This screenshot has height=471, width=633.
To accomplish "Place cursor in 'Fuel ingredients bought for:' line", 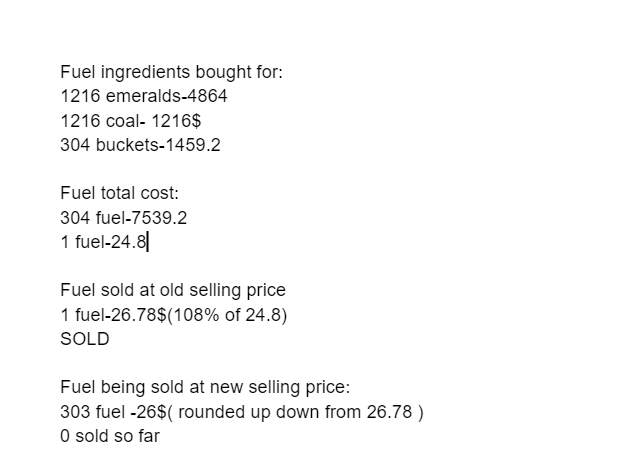I will point(172,72).
